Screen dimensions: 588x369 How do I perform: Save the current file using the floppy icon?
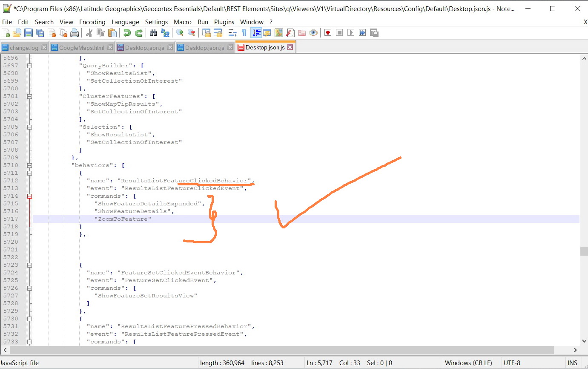pyautogui.click(x=29, y=33)
